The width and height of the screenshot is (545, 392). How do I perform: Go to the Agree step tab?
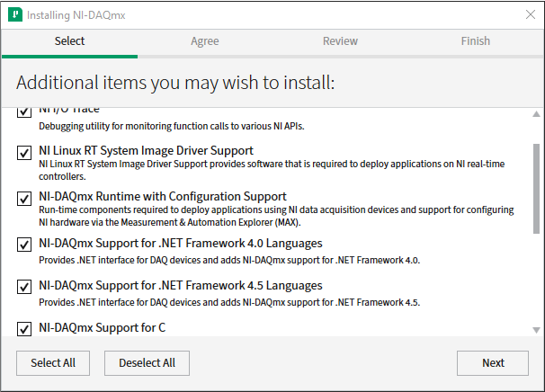205,41
